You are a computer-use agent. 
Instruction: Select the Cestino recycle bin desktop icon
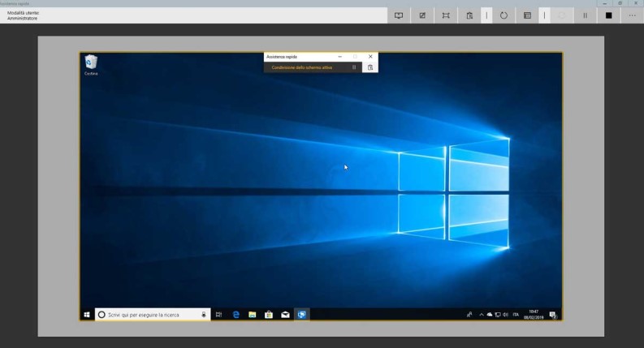click(91, 65)
